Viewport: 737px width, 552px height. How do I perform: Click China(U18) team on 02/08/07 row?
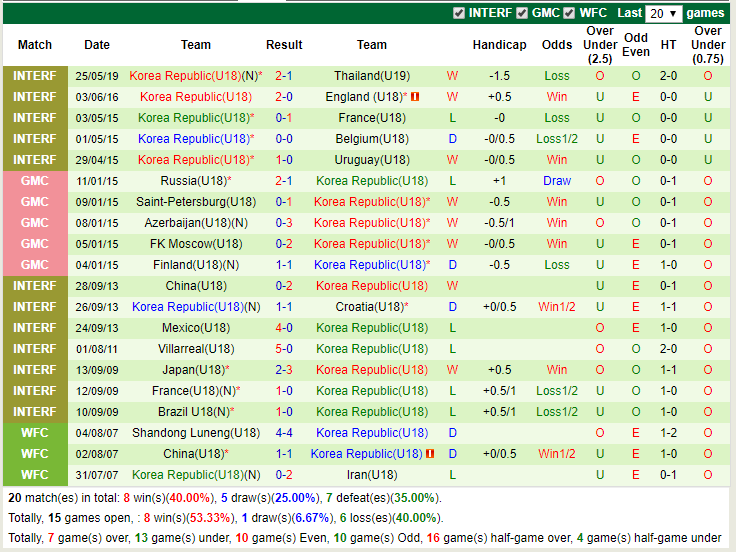(x=196, y=454)
